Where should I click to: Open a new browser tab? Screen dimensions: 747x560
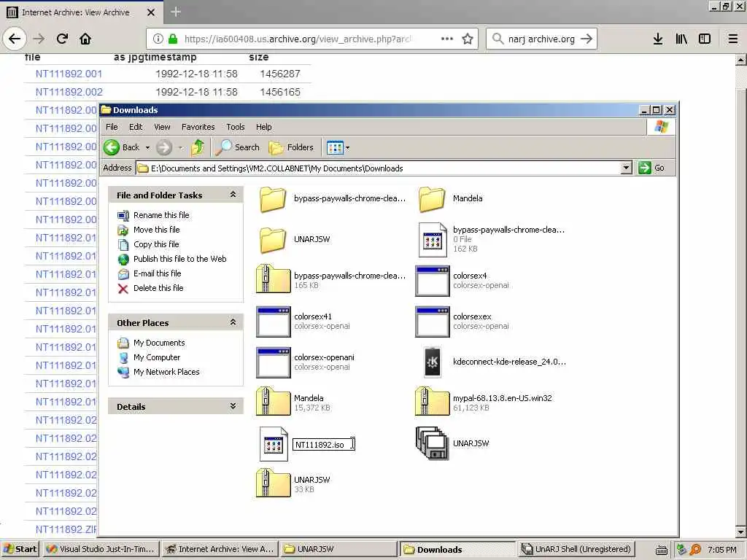pos(176,12)
